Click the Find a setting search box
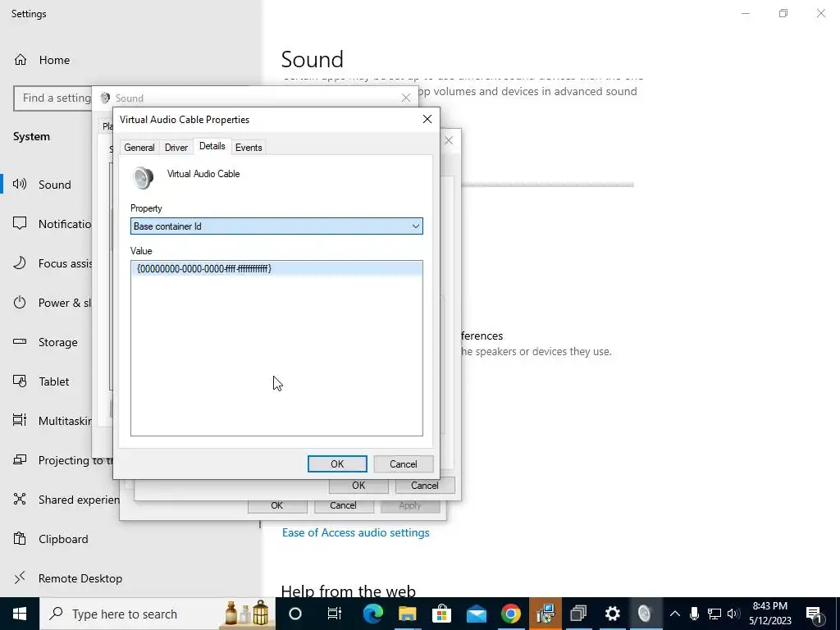The height and width of the screenshot is (630, 840). click(x=53, y=98)
